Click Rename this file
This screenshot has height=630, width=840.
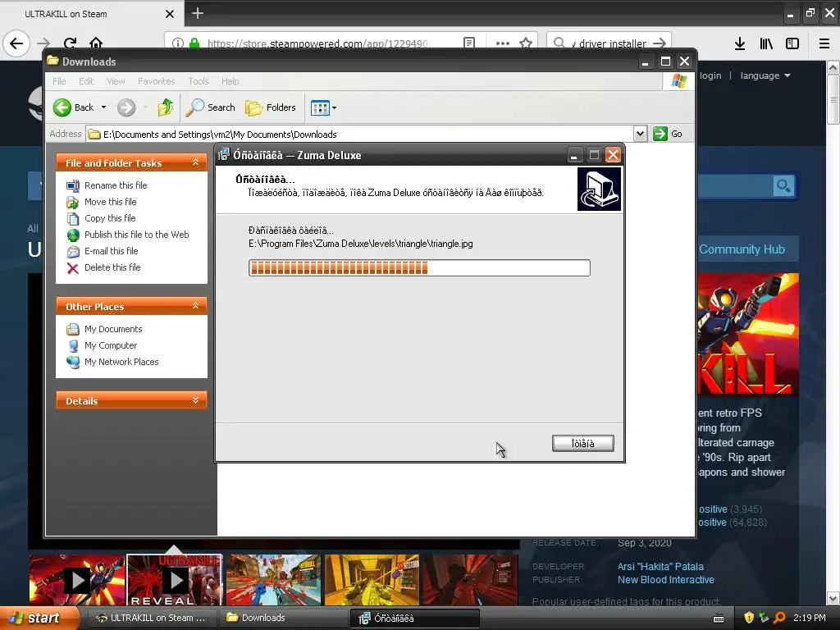116,185
